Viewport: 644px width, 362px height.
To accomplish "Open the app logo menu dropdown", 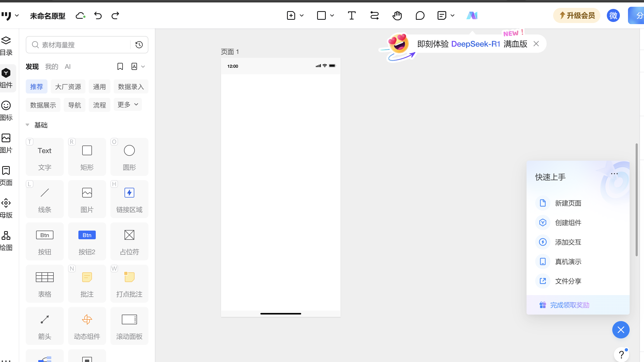I will pos(17,16).
